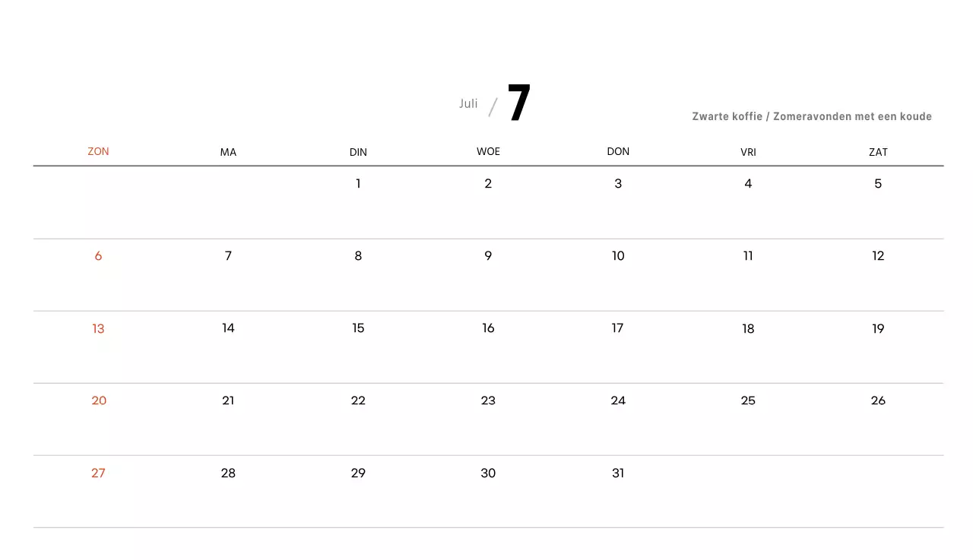Click the date 28

(228, 473)
